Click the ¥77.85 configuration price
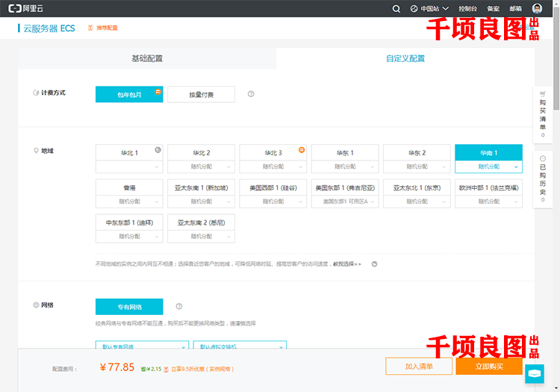The height and width of the screenshot is (392, 560). [117, 367]
